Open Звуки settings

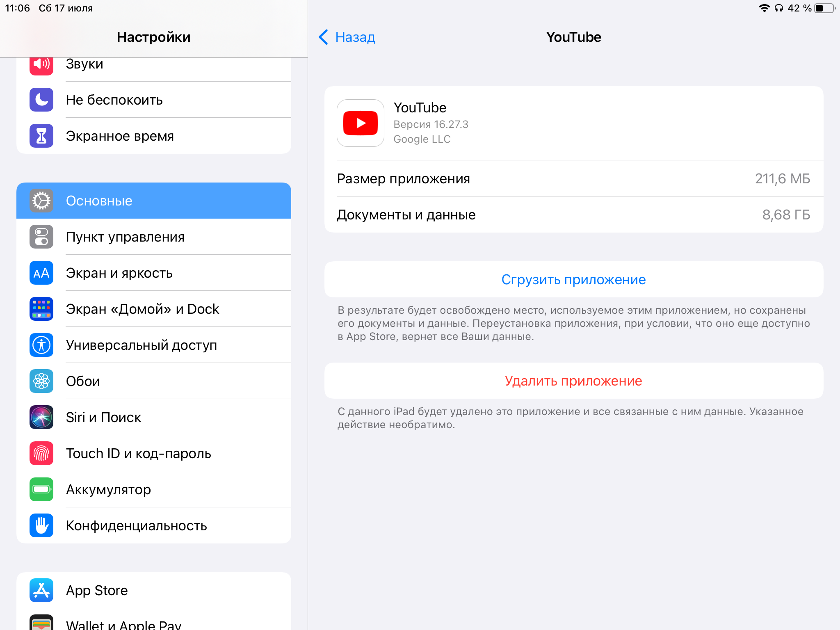pos(154,69)
